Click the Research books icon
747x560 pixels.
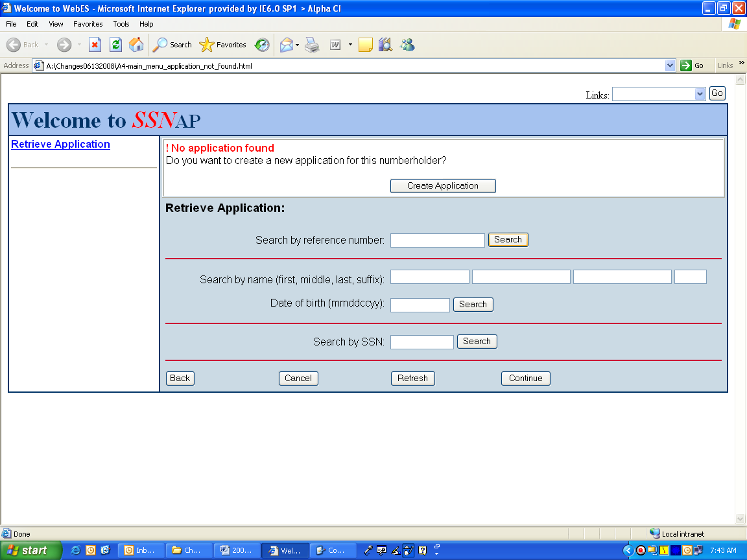[386, 45]
